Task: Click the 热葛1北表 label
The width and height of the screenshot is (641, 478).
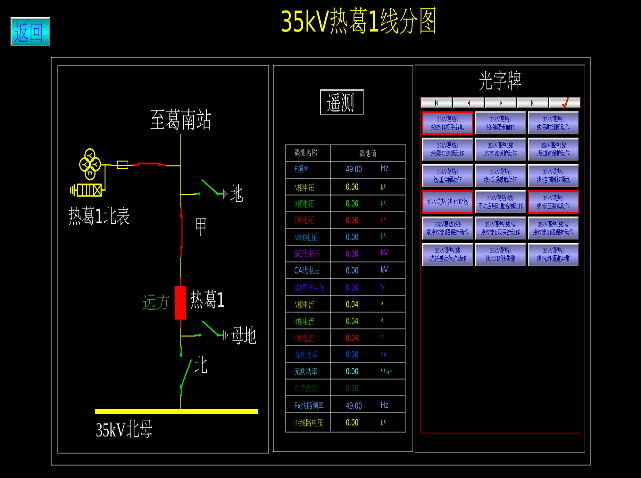Action: [99, 216]
